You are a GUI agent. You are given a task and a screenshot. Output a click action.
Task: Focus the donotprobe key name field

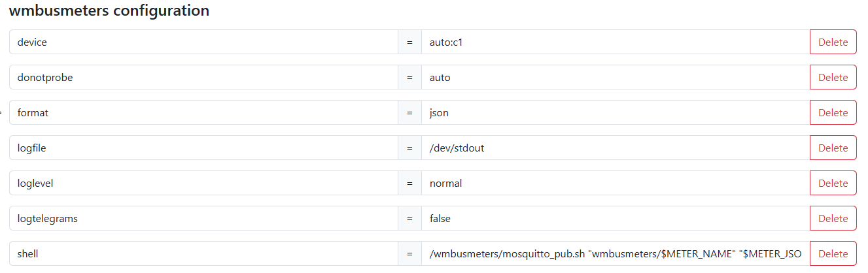203,77
